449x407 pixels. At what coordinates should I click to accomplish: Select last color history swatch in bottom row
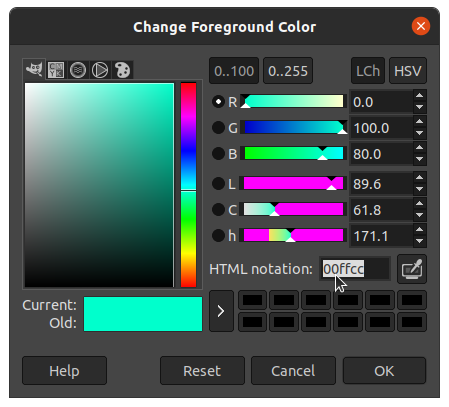(412, 322)
